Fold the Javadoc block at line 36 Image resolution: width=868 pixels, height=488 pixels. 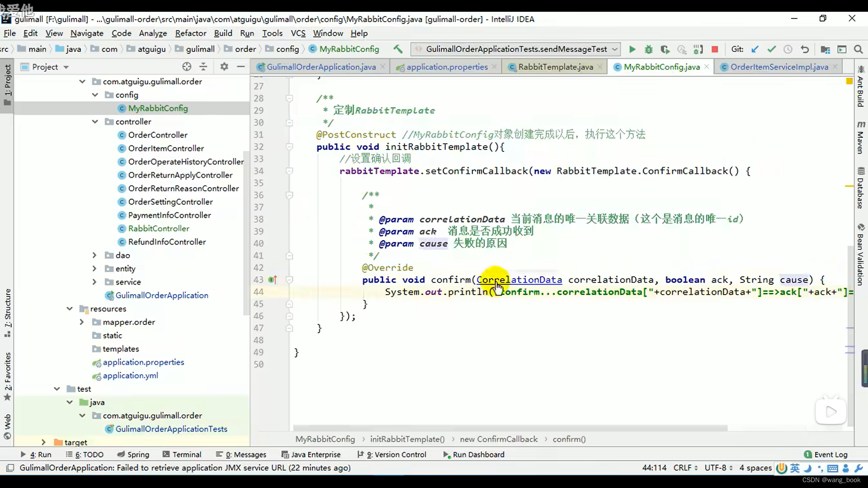click(289, 195)
